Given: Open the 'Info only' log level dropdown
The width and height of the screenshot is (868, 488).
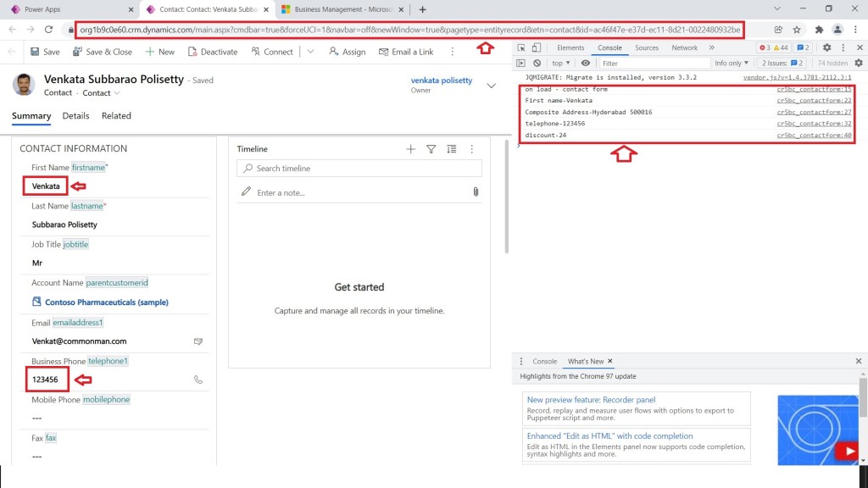Looking at the screenshot, I should point(732,63).
